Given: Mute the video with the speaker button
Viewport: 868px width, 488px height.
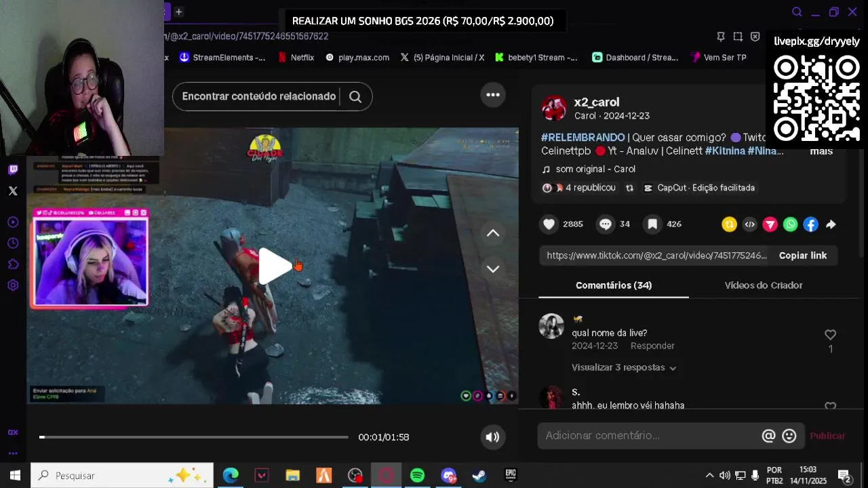Looking at the screenshot, I should (x=493, y=437).
